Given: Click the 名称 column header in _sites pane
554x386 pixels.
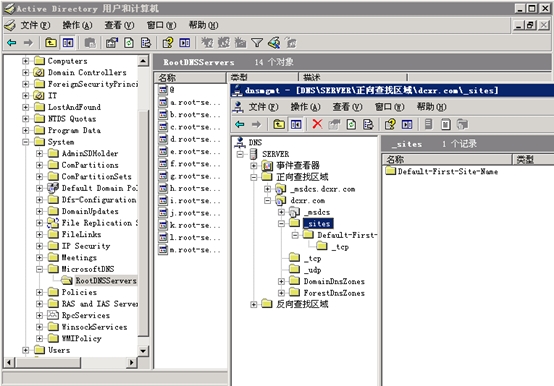Looking at the screenshot, I should tap(447, 159).
